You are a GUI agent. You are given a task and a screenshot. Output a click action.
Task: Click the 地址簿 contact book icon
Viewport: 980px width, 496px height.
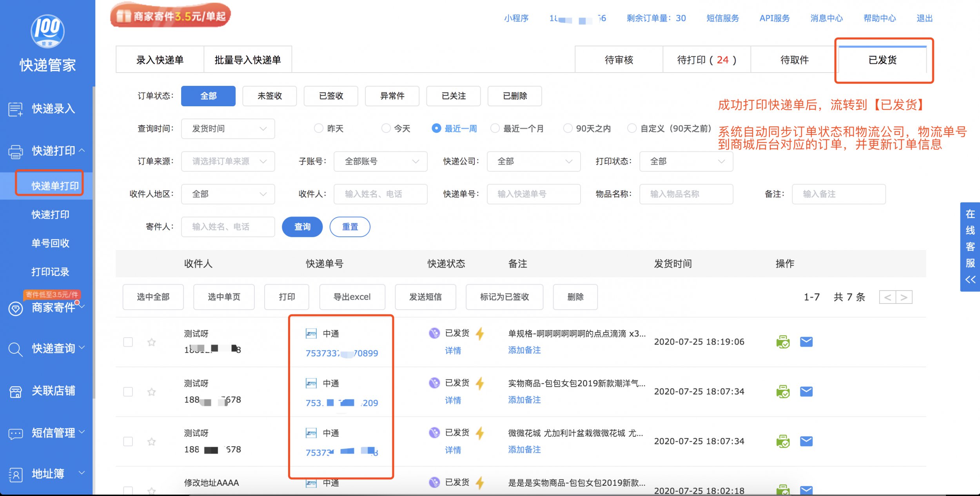(x=16, y=474)
